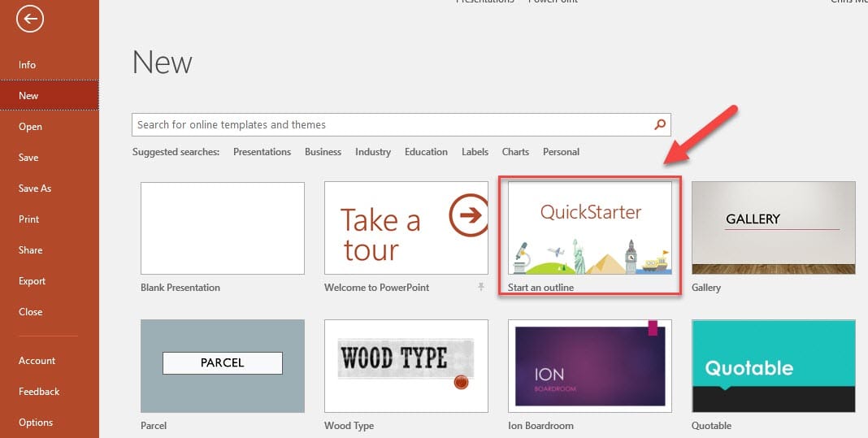Click the 'Gallery' caption text

click(705, 288)
